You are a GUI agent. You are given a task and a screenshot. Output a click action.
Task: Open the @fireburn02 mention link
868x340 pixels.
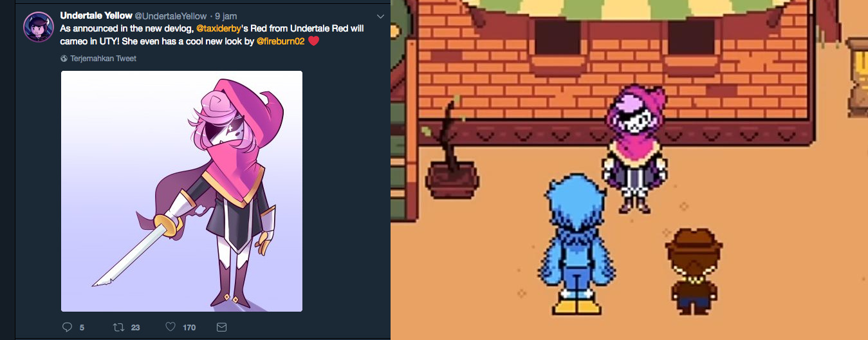point(281,41)
